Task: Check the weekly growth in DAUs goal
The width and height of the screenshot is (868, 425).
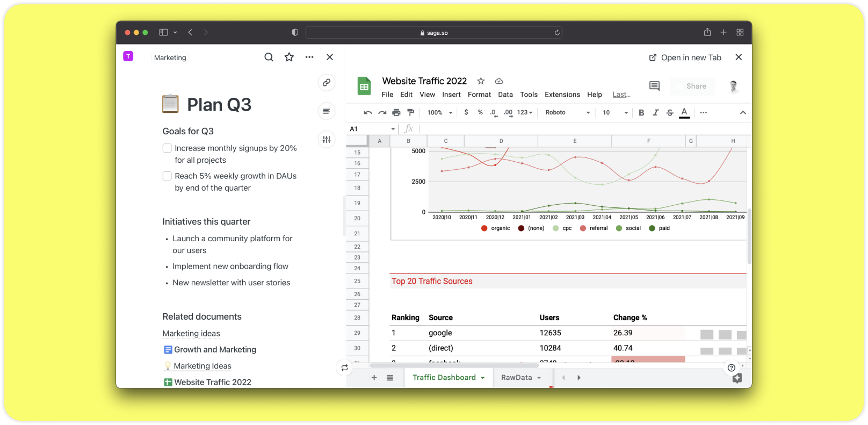Action: coord(167,176)
